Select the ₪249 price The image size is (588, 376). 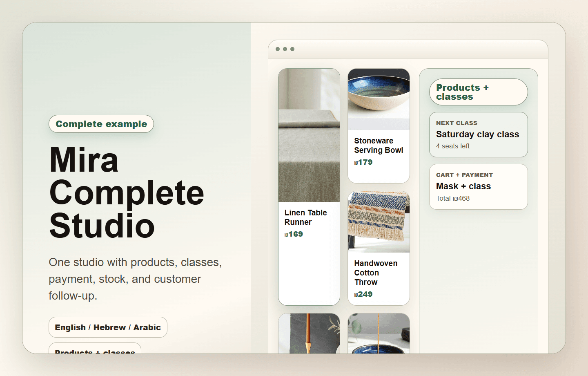[363, 294]
